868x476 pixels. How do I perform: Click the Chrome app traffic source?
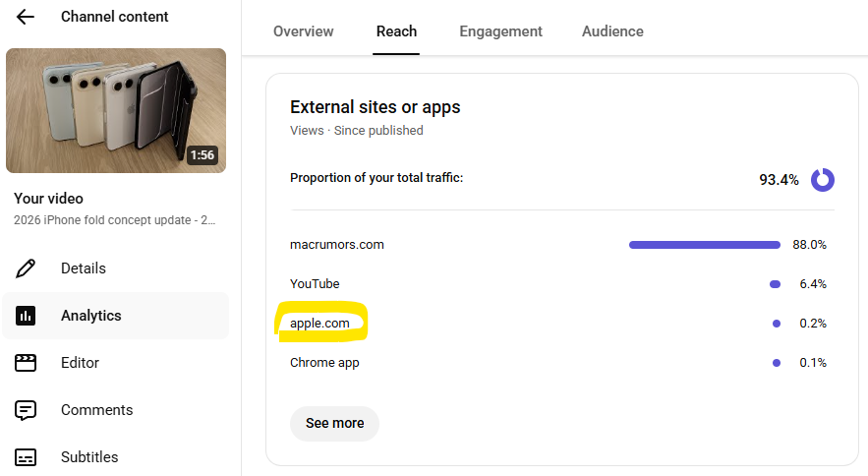click(x=324, y=363)
